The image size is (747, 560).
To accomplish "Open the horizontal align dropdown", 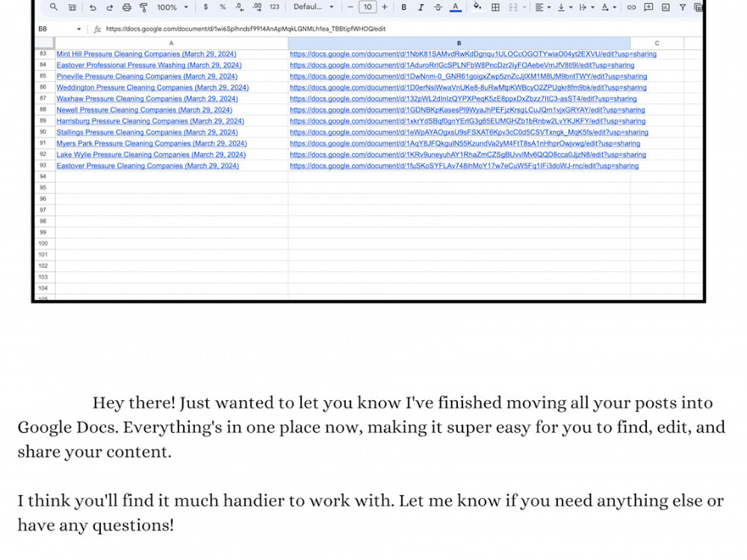I will point(542,7).
